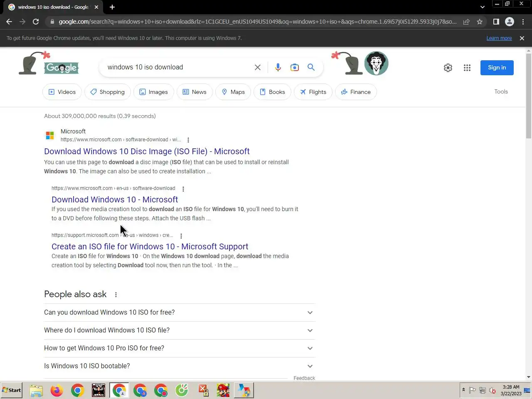
Task: Click the share page icon in address bar
Action: pos(466,22)
